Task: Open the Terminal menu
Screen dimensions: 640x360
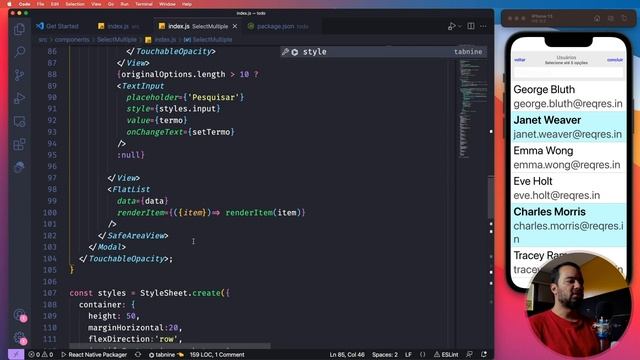Action: (144, 4)
